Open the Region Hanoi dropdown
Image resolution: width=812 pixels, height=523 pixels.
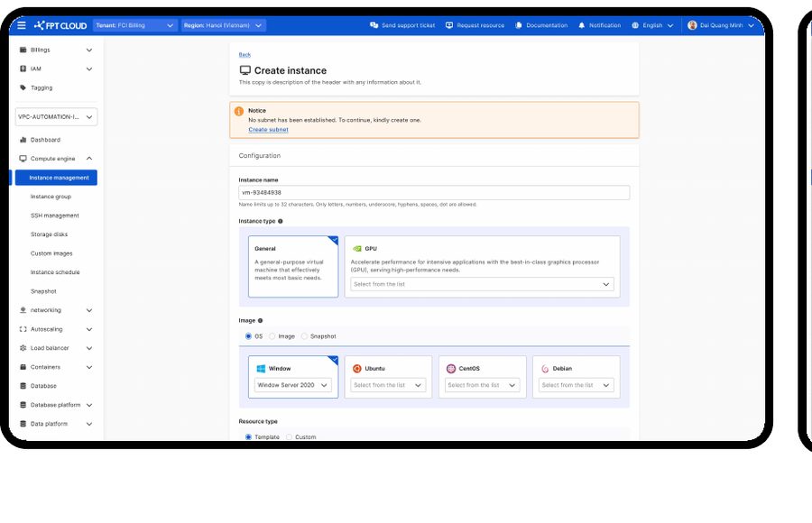click(x=224, y=25)
